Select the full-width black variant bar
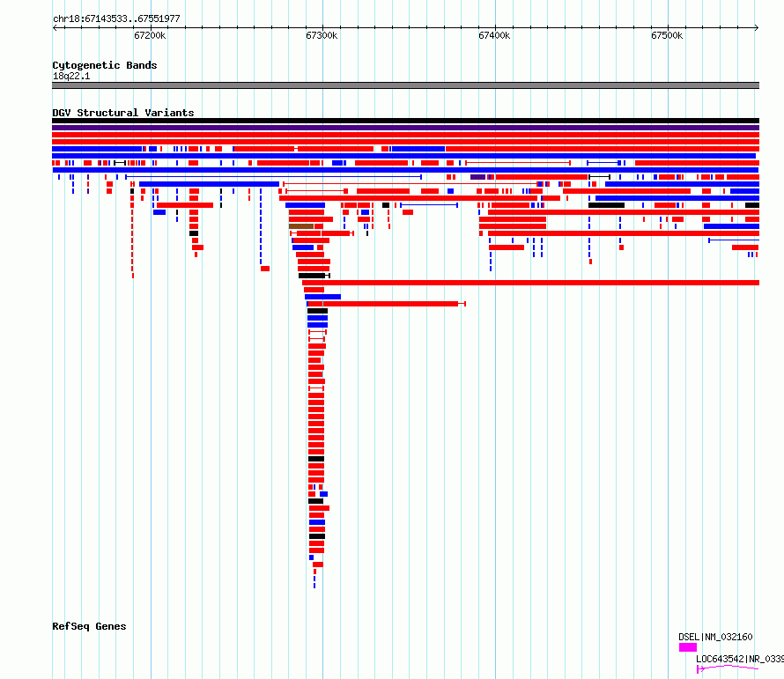Image resolution: width=784 pixels, height=679 pixels. tap(405, 121)
